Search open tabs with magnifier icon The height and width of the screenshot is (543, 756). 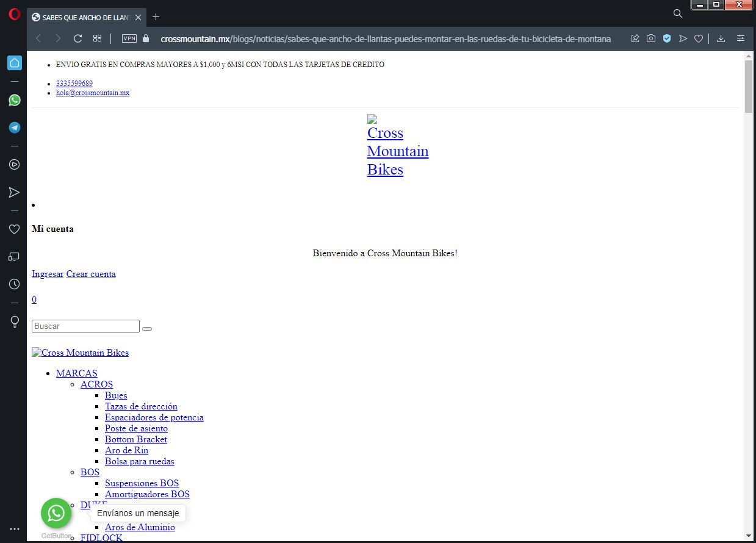[677, 13]
